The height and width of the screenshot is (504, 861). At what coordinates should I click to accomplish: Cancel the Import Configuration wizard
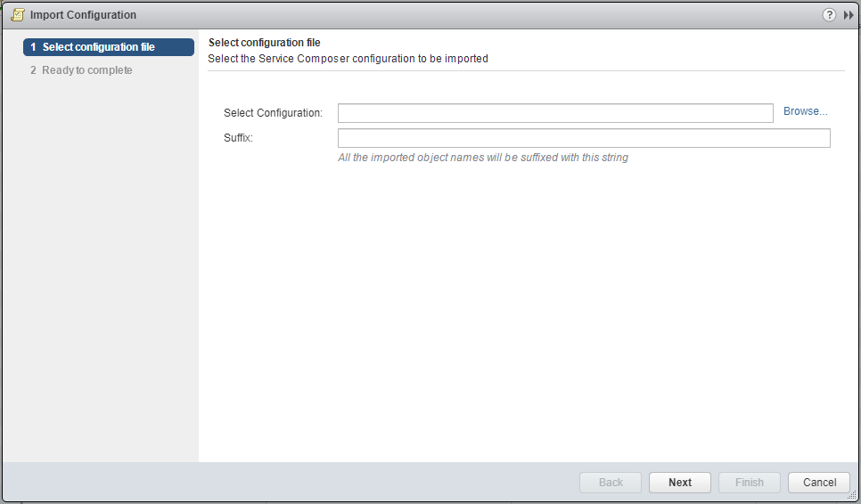coord(818,483)
